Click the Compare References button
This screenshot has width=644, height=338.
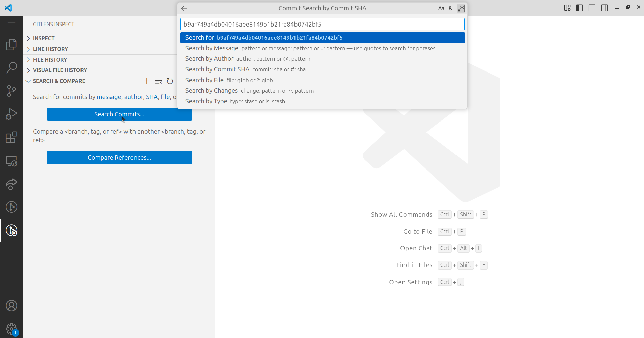119,158
